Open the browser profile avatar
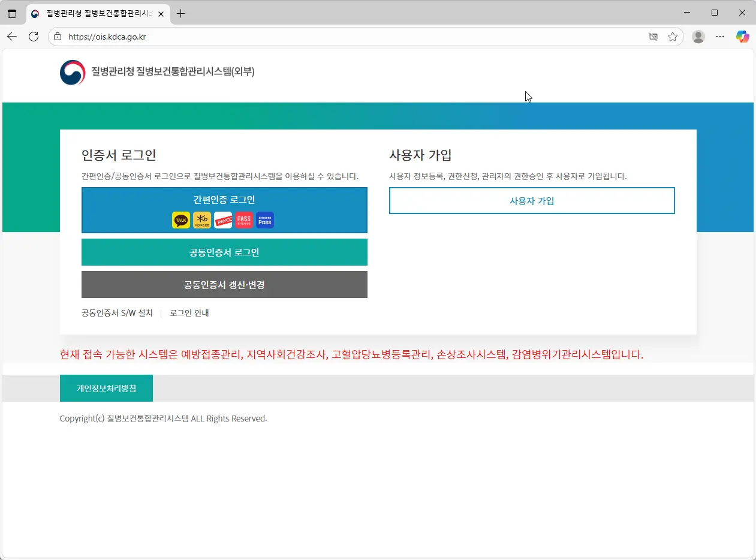The width and height of the screenshot is (756, 560). point(698,37)
